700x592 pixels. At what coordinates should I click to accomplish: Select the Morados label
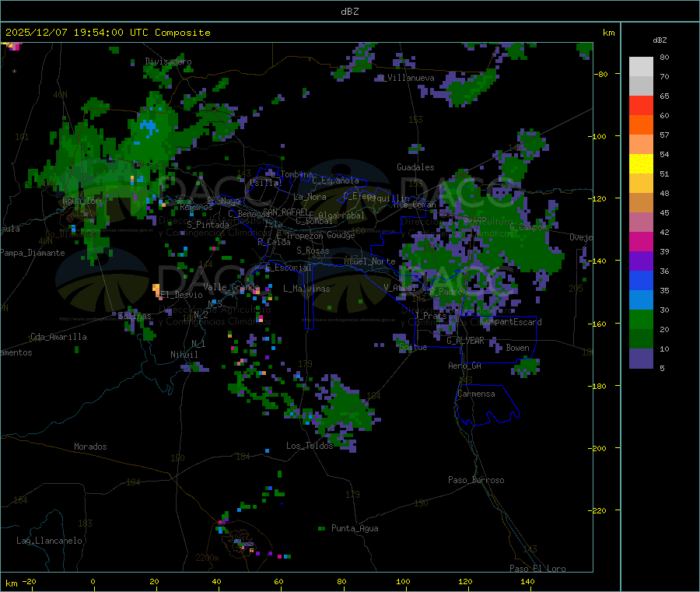(x=90, y=447)
